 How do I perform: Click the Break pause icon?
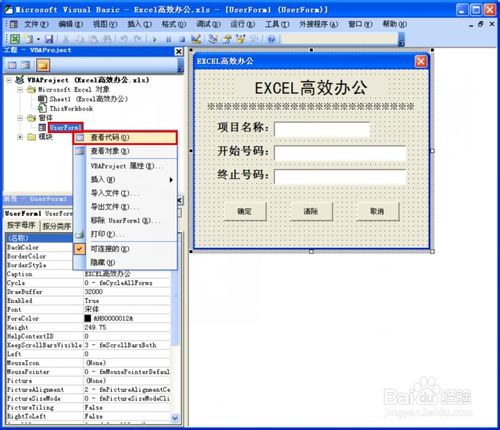[x=168, y=39]
